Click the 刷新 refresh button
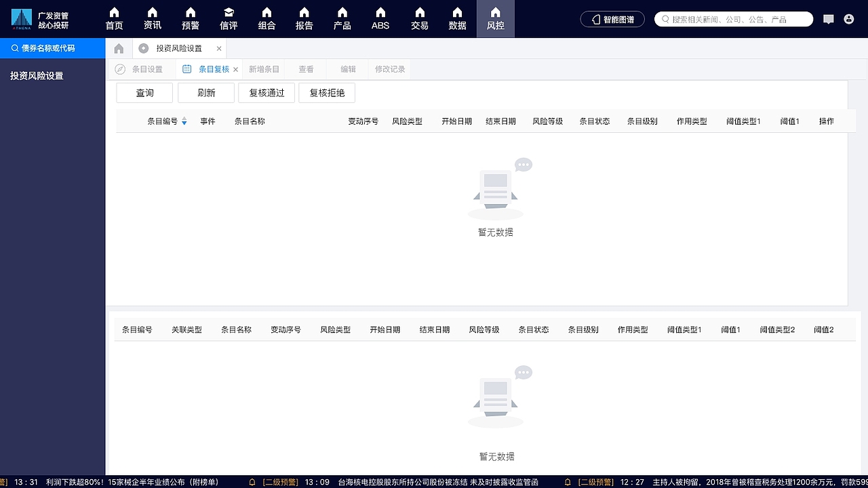The height and width of the screenshot is (488, 868). 205,92
